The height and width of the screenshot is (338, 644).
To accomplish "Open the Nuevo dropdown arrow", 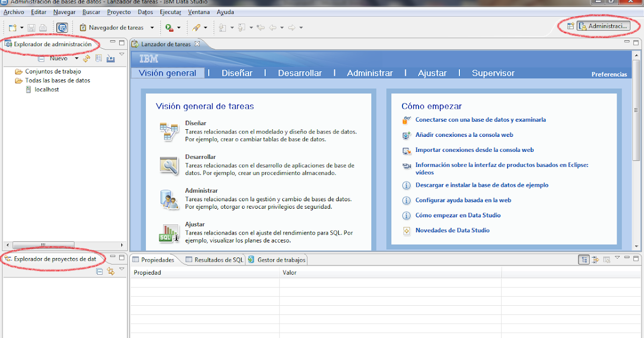I will (77, 58).
